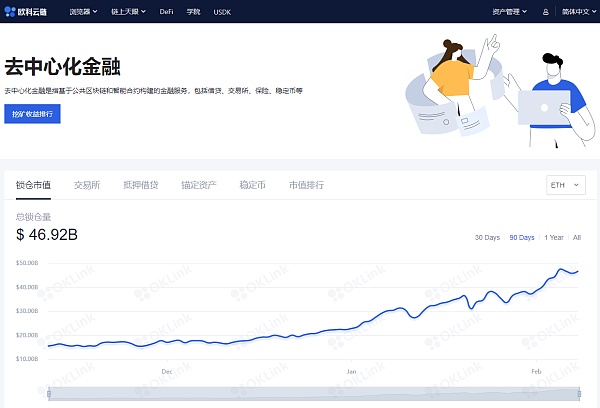Select the 30 Days time range

(x=486, y=237)
